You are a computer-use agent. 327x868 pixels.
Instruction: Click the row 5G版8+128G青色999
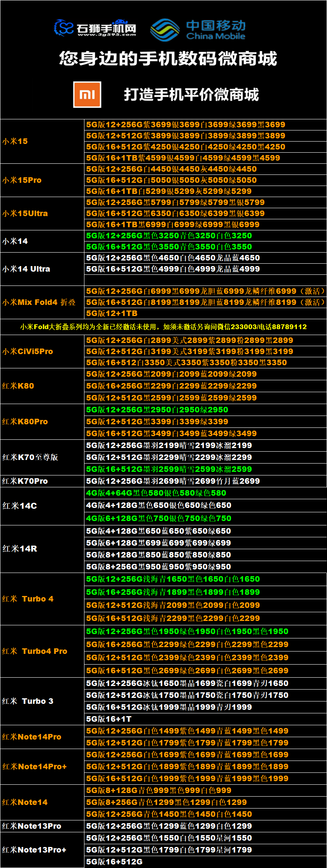coord(206,790)
